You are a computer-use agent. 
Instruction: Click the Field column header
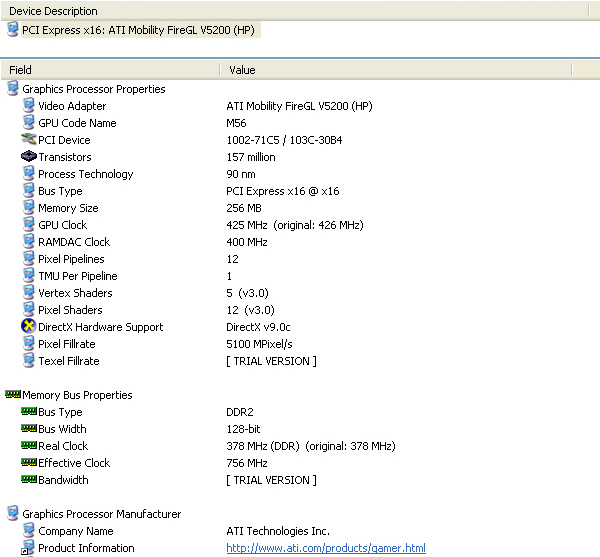pyautogui.click(x=110, y=70)
